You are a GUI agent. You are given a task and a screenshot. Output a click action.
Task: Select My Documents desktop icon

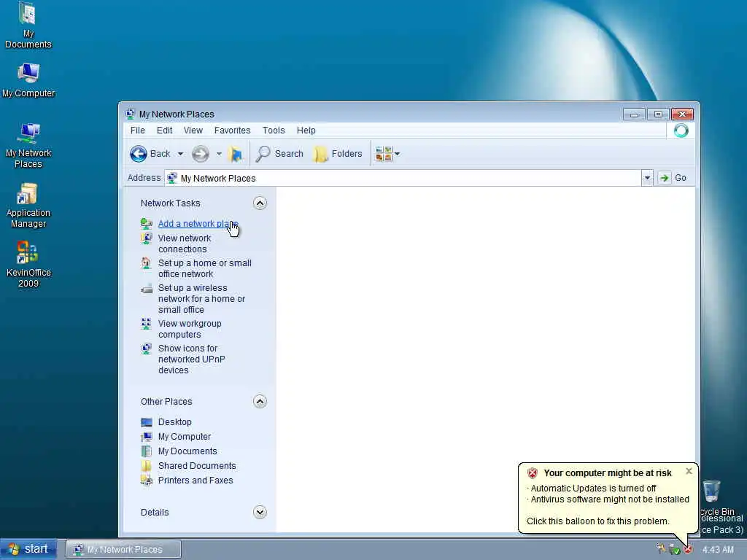(28, 26)
